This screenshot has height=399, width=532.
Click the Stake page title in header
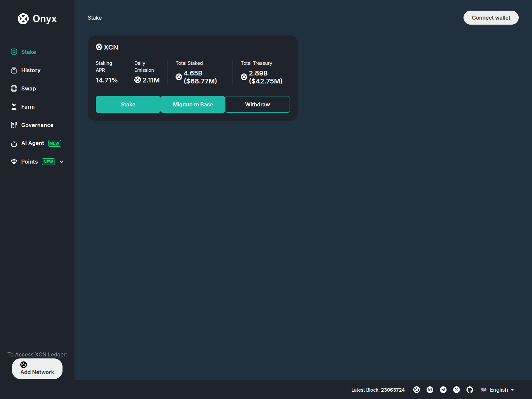coord(95,18)
